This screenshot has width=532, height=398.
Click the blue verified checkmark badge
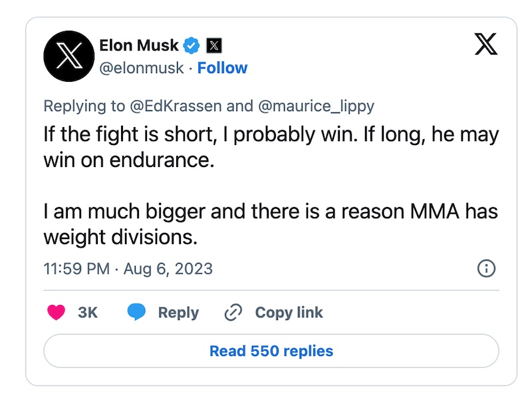(192, 46)
